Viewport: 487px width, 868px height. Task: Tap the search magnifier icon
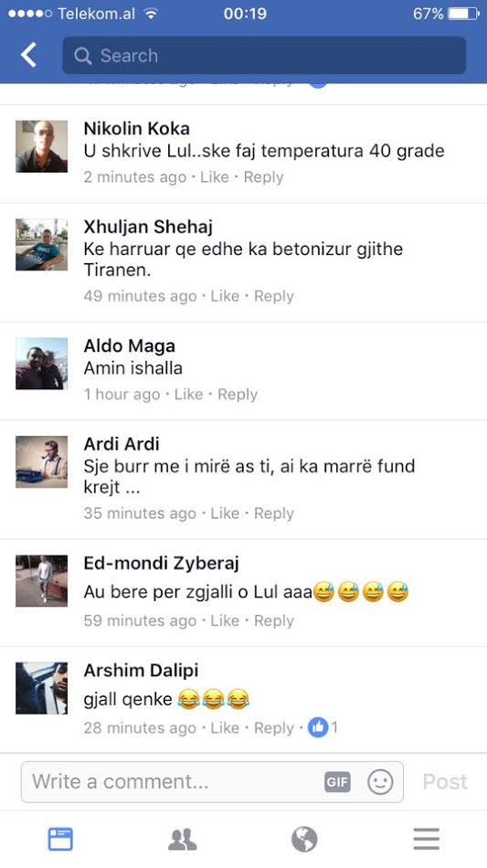coord(82,56)
